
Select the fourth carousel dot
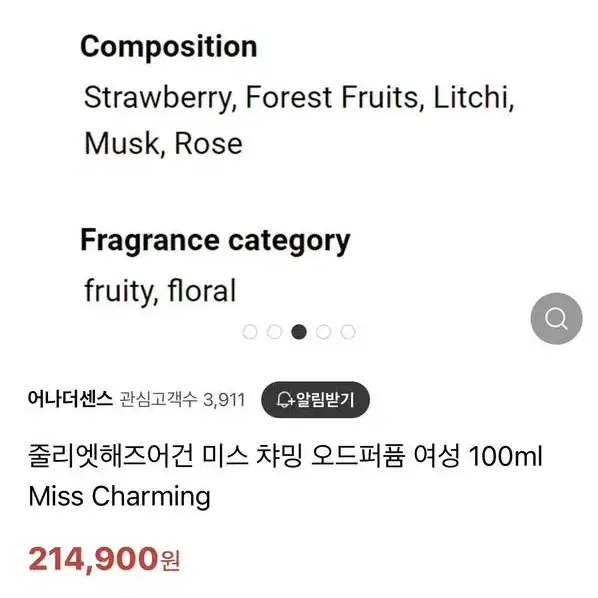point(323,332)
